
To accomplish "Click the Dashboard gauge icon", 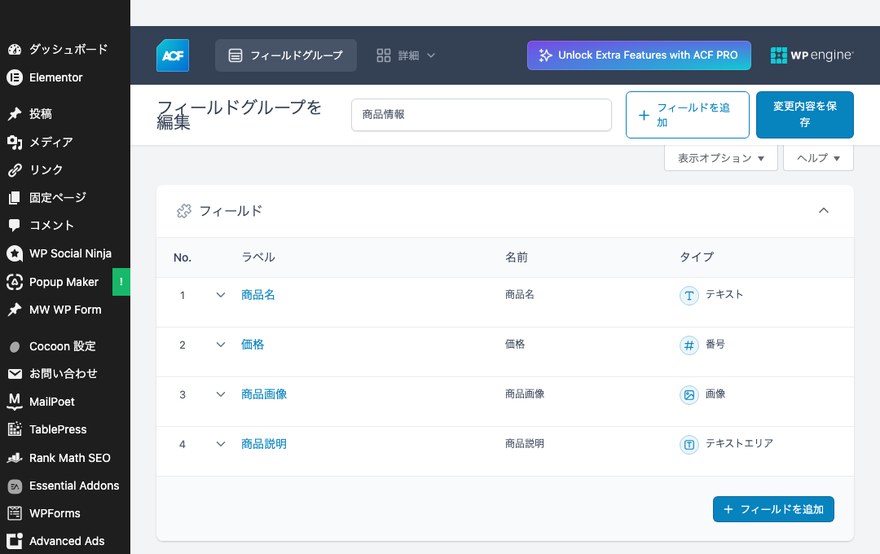I will click(x=15, y=49).
